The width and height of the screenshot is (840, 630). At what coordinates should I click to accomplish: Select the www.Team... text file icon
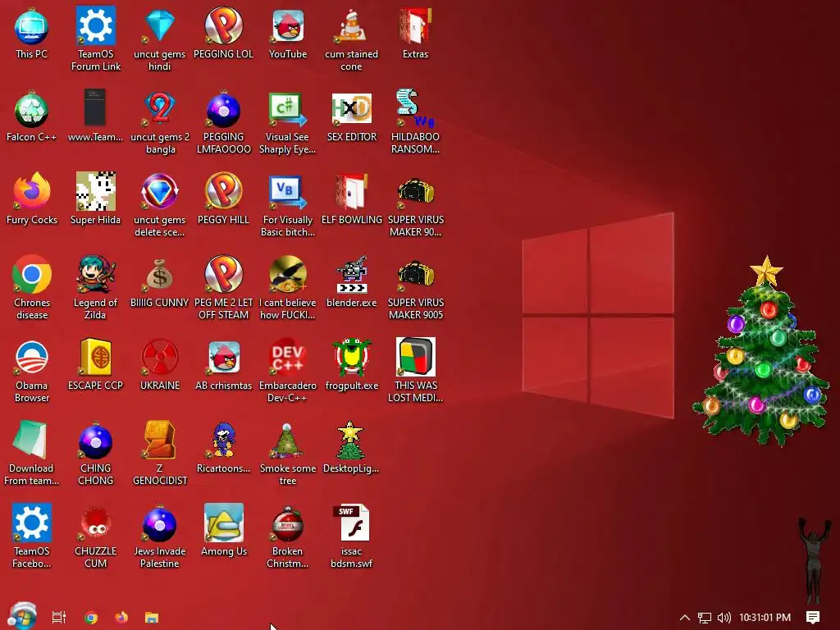click(95, 116)
